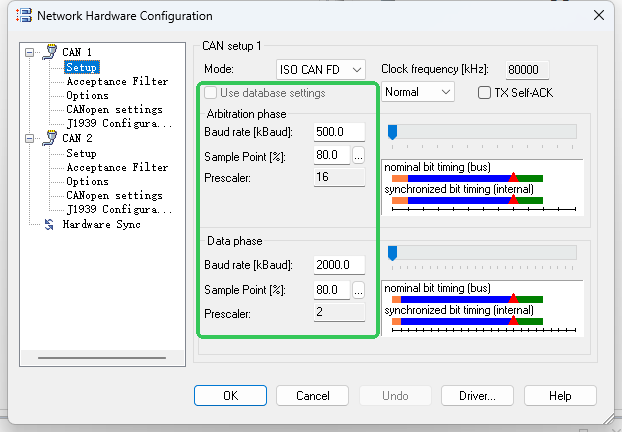The width and height of the screenshot is (622, 432).
Task: Open Options under CAN 1
Action: [87, 95]
